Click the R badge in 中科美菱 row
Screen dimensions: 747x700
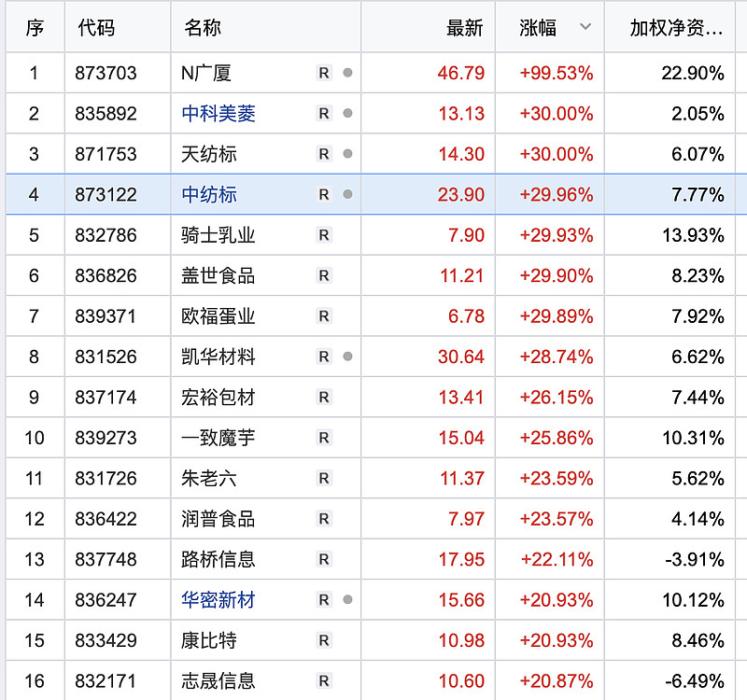point(324,113)
